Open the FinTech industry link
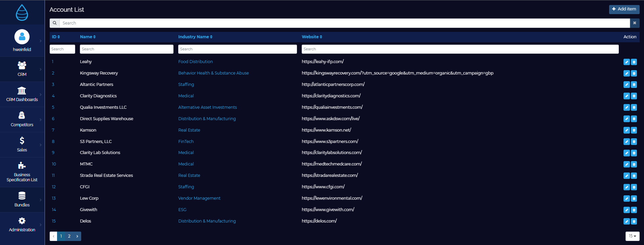Screen dimensions: 644x245 pyautogui.click(x=186, y=142)
